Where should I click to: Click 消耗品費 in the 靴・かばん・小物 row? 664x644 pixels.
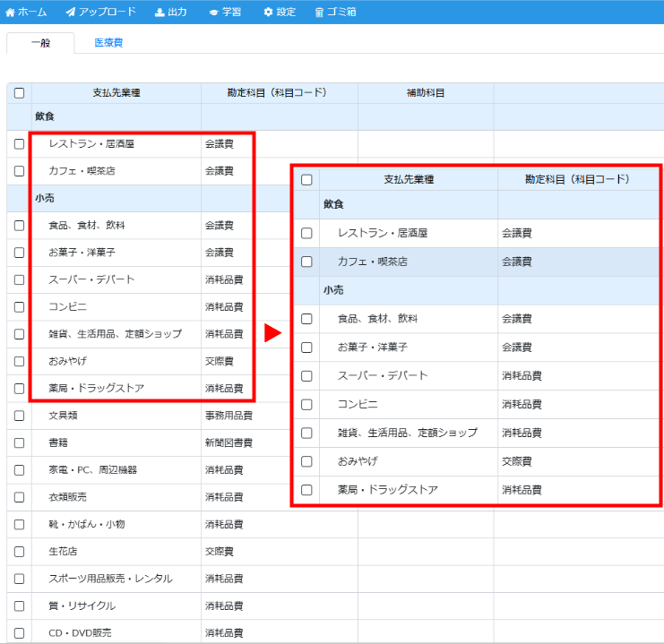point(224,525)
